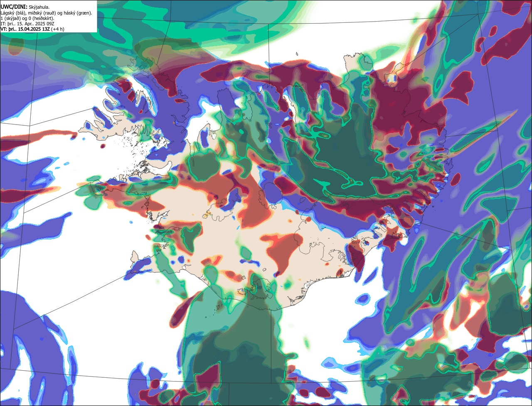Click the 'Lágský (blá), miðský (rauð)' legend line
This screenshot has width=532, height=406.
tap(47, 13)
